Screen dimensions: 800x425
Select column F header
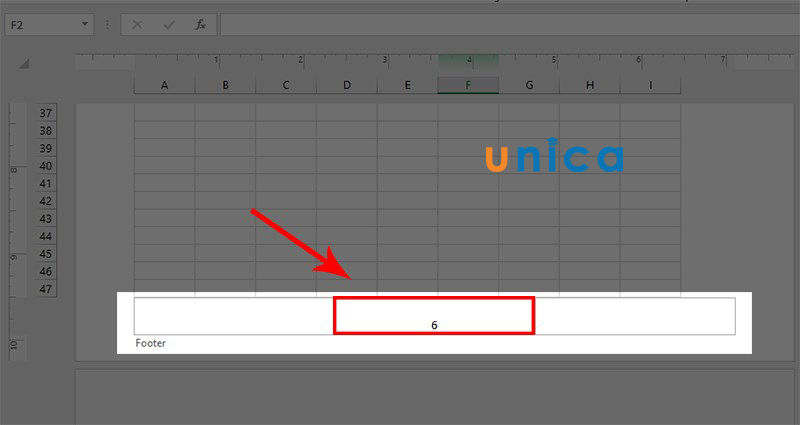point(468,85)
